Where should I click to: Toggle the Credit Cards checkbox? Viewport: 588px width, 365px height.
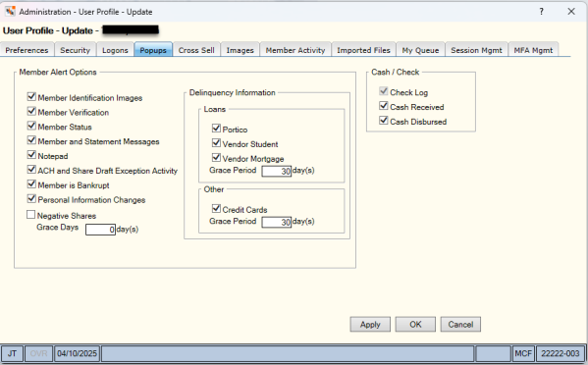(216, 208)
